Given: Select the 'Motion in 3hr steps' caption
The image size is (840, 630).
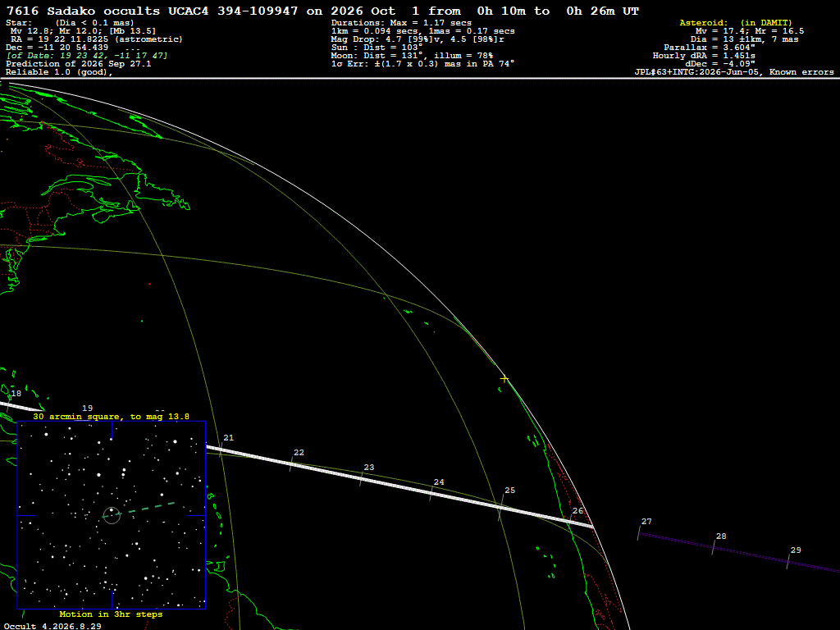Looking at the screenshot, I should 111,614.
